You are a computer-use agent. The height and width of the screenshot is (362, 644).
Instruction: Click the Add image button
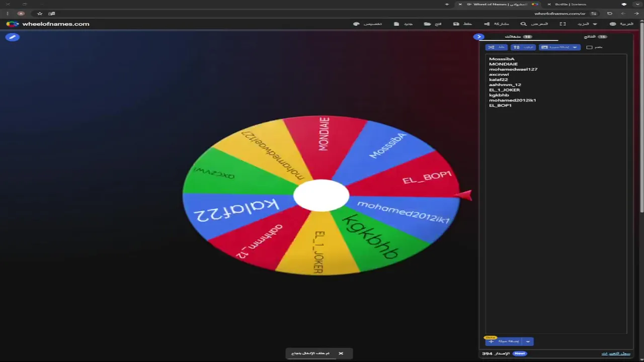click(x=554, y=47)
